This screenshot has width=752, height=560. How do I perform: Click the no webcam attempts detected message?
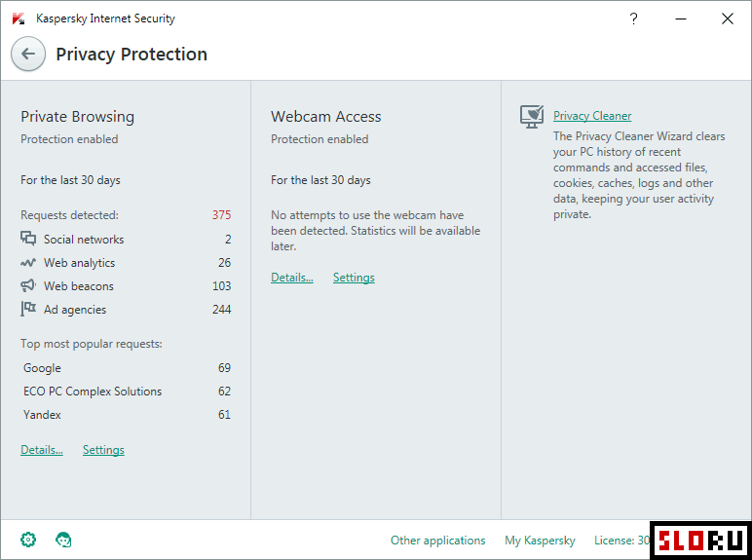coord(375,231)
